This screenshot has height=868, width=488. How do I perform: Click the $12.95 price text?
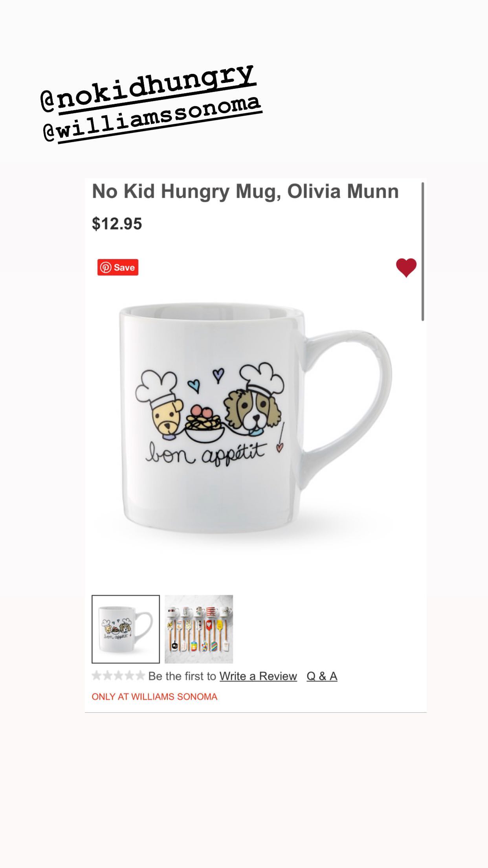117,224
